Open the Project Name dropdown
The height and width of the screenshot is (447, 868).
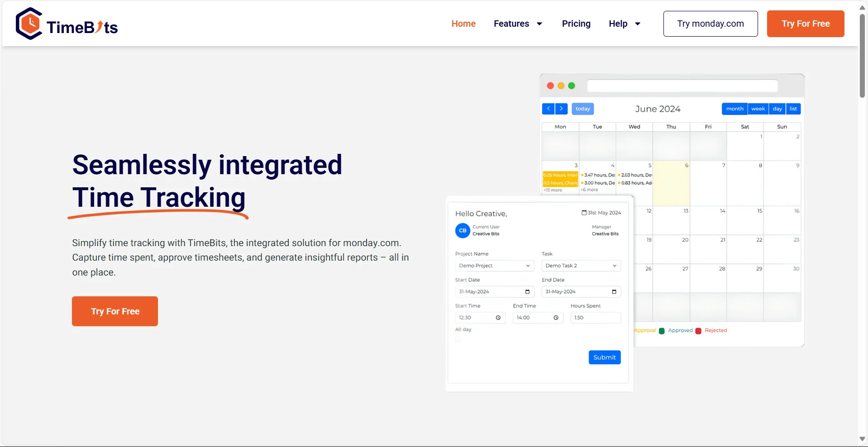click(x=495, y=266)
